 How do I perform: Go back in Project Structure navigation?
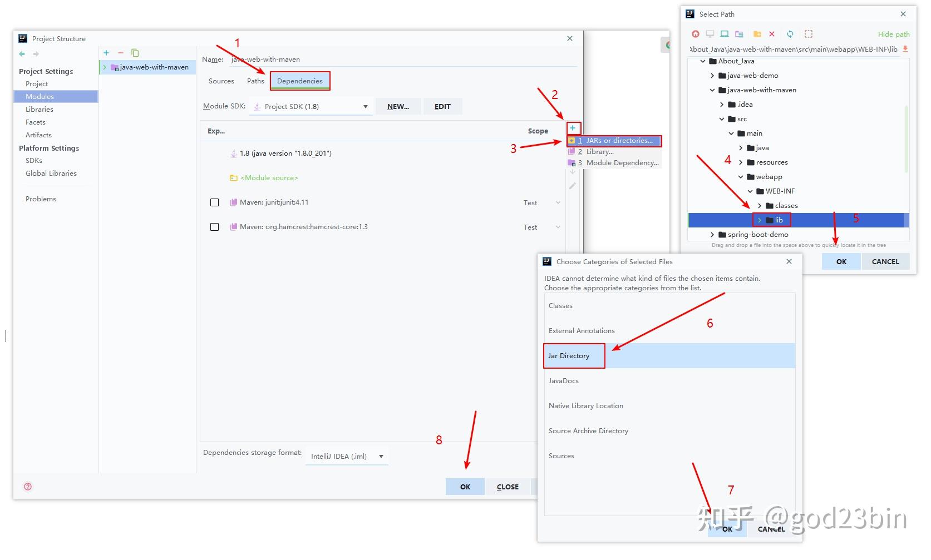(22, 54)
